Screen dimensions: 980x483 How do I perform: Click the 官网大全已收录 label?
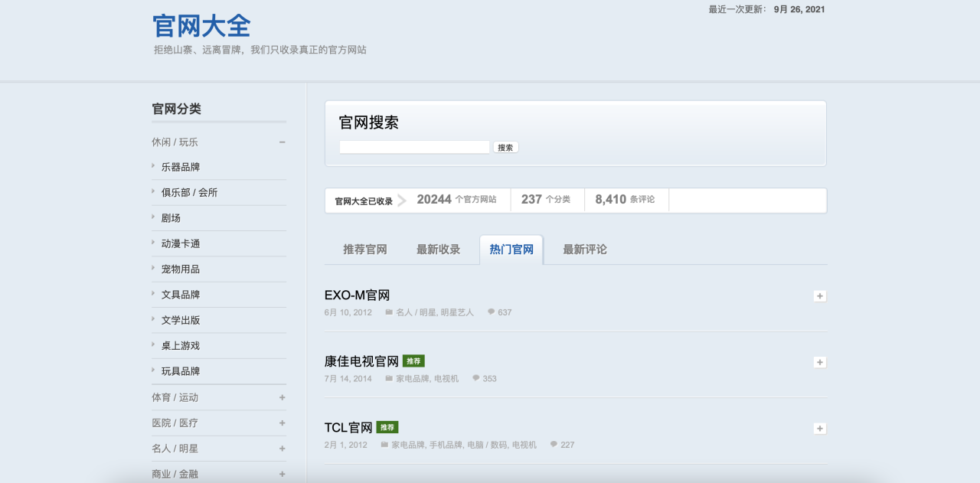click(x=364, y=201)
